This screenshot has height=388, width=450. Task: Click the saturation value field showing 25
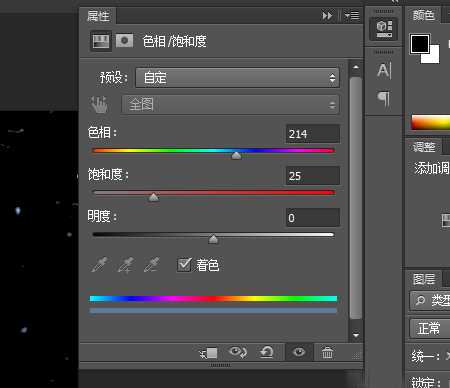(x=313, y=176)
